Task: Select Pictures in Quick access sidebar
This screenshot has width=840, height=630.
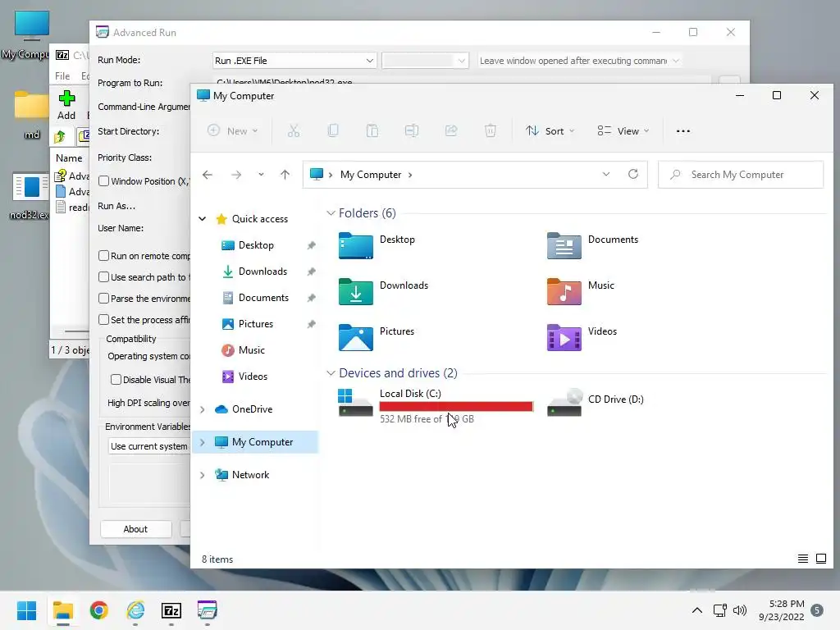Action: [256, 323]
